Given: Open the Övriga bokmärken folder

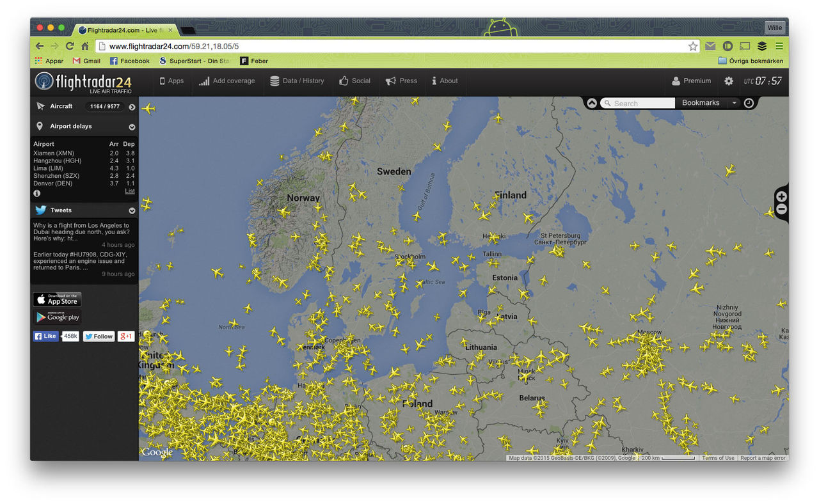Looking at the screenshot, I should (751, 61).
